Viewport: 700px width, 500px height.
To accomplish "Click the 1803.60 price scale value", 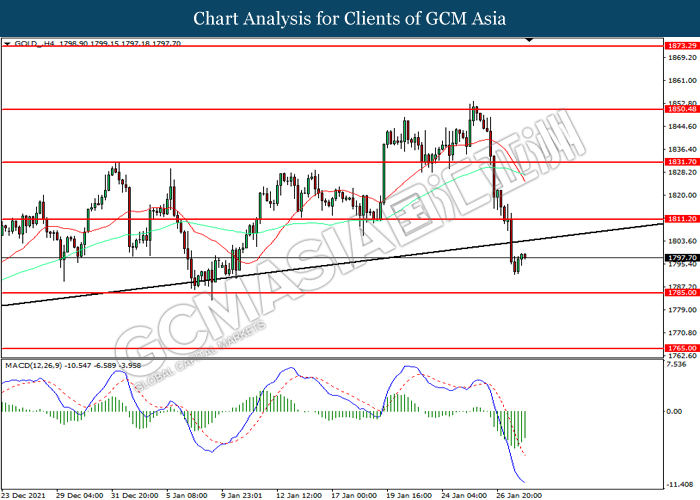I will pyautogui.click(x=682, y=241).
